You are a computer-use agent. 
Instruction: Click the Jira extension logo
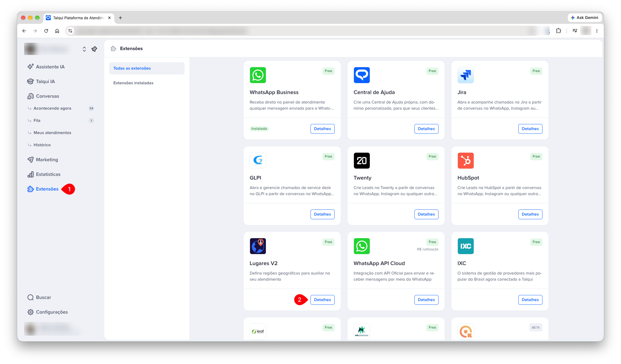466,75
